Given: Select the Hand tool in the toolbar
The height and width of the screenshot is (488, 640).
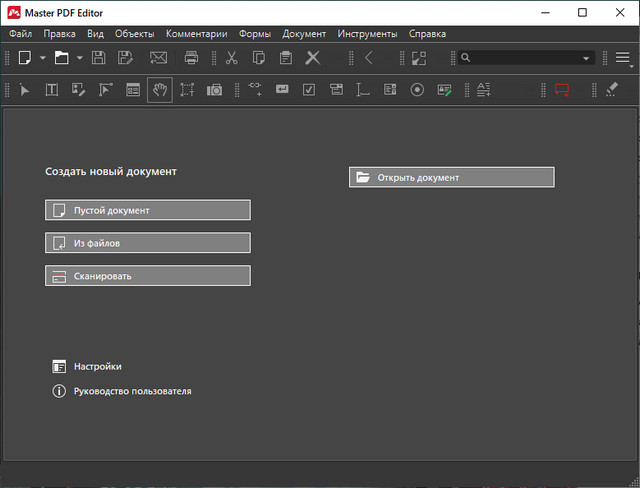Looking at the screenshot, I should pyautogui.click(x=160, y=90).
